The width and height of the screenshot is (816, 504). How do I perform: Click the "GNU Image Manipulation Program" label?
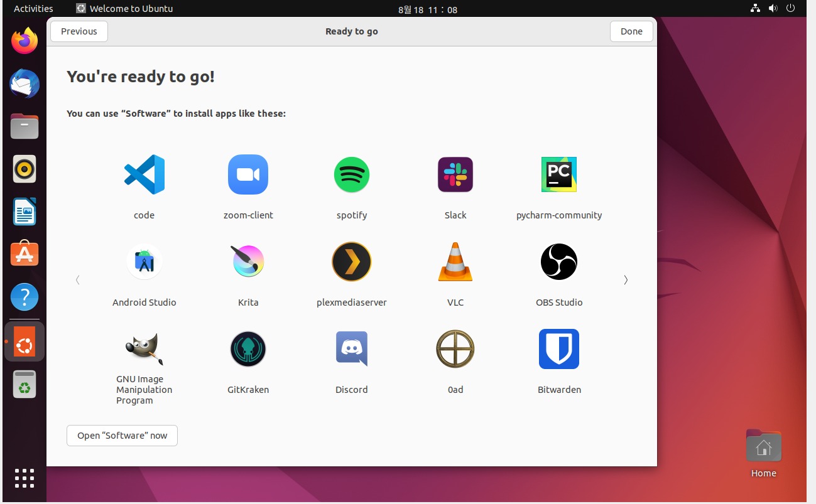[144, 390]
